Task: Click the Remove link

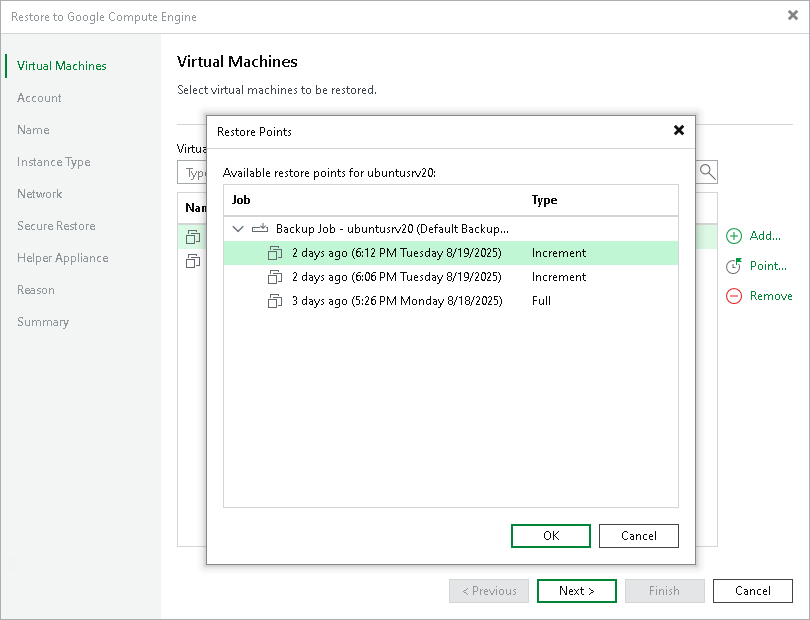Action: pyautogui.click(x=771, y=296)
